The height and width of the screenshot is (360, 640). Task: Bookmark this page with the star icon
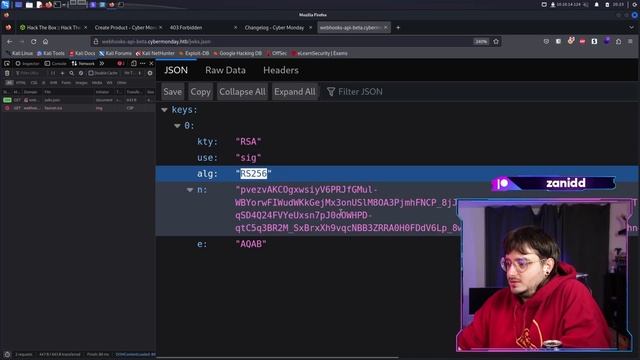(x=496, y=42)
